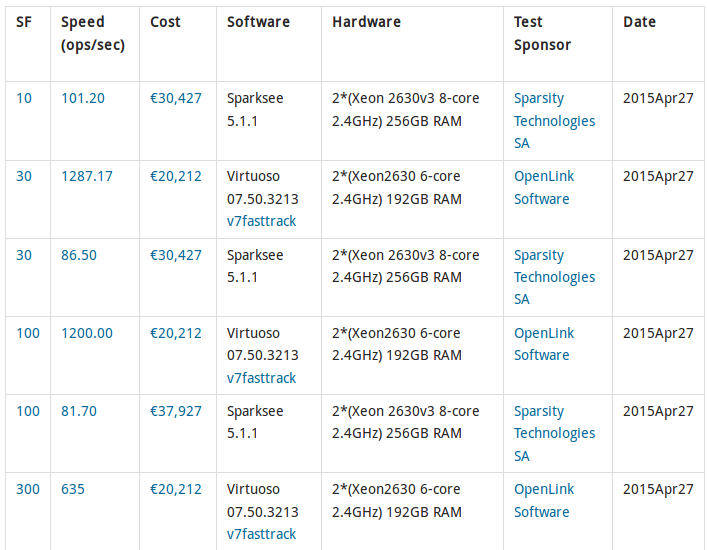Open Sparsity Technologies SA in the 81.70 row
Image resolution: width=707 pixels, height=550 pixels.
(x=555, y=433)
